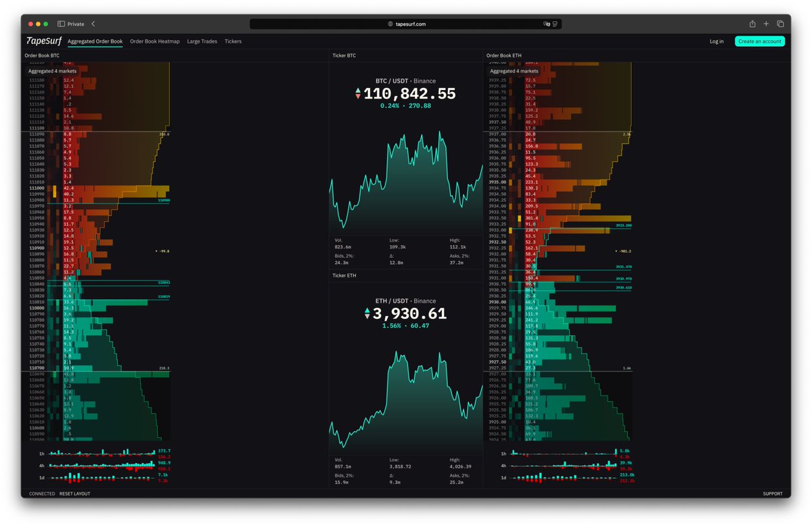Image resolution: width=812 pixels, height=526 pixels.
Task: Click the 110843 level tag in BTC book
Action: click(x=164, y=282)
